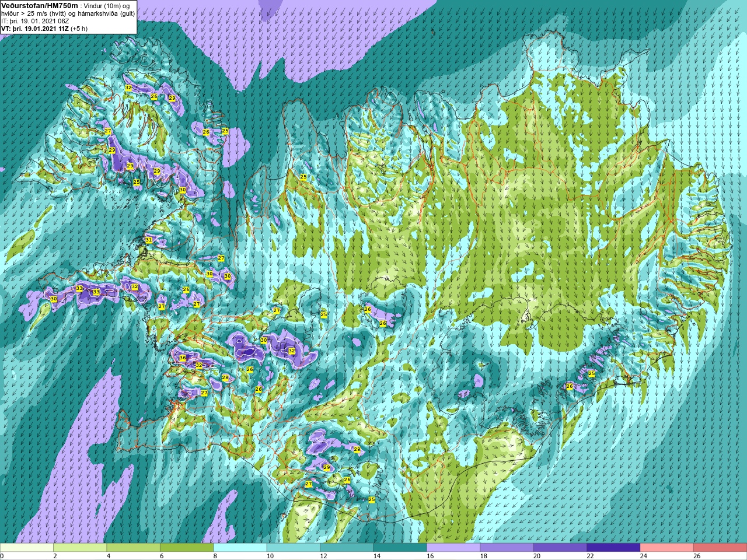This screenshot has height=560, width=747.
Task: Click the legend scale value 20
Action: point(537,556)
